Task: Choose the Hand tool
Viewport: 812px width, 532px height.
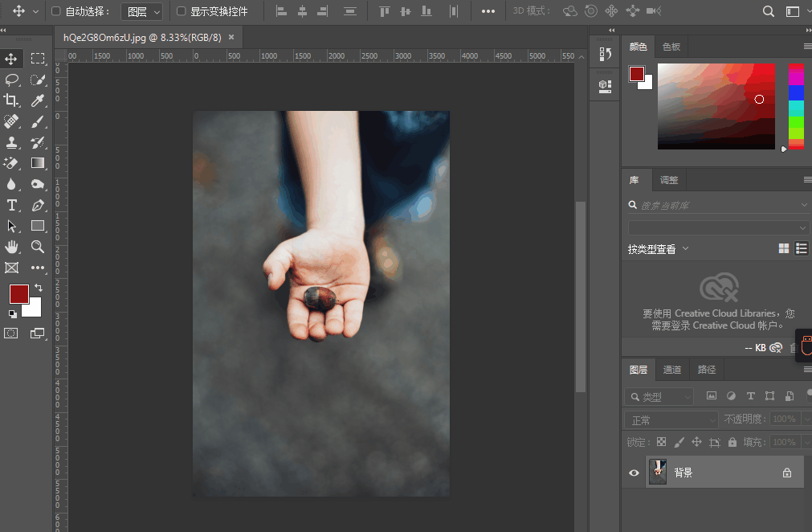Action: [x=12, y=247]
